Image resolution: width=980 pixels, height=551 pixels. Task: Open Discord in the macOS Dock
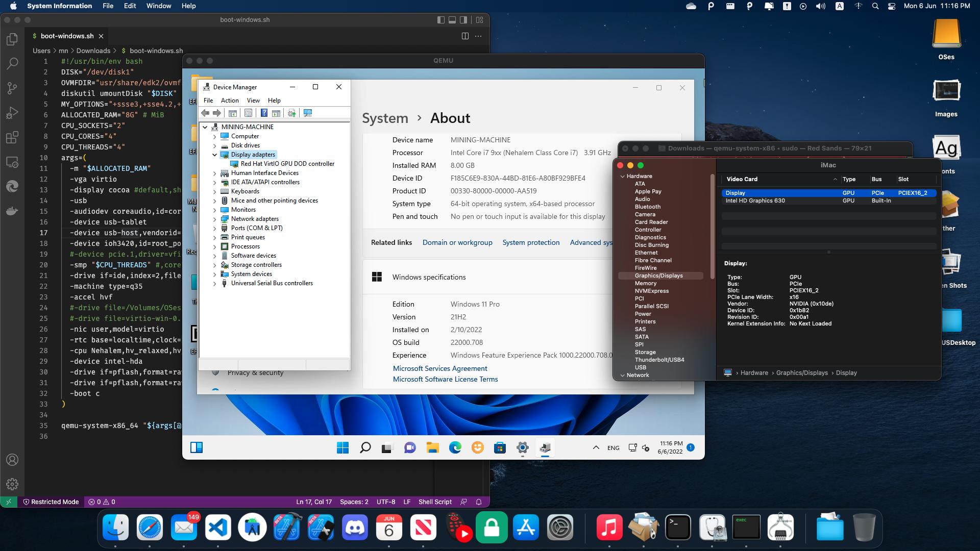[355, 528]
